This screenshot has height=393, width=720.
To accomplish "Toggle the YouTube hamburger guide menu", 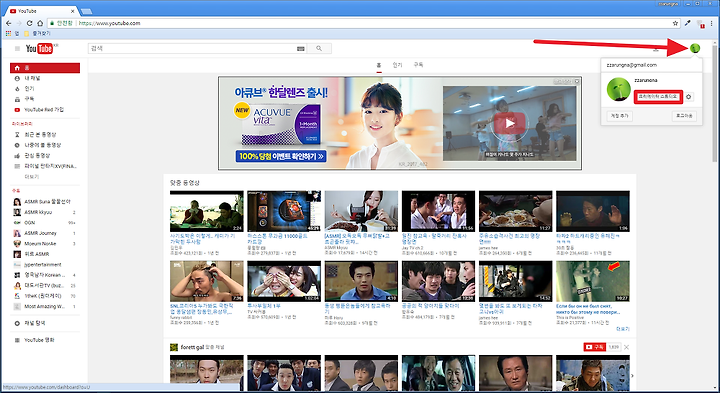I will coord(17,48).
